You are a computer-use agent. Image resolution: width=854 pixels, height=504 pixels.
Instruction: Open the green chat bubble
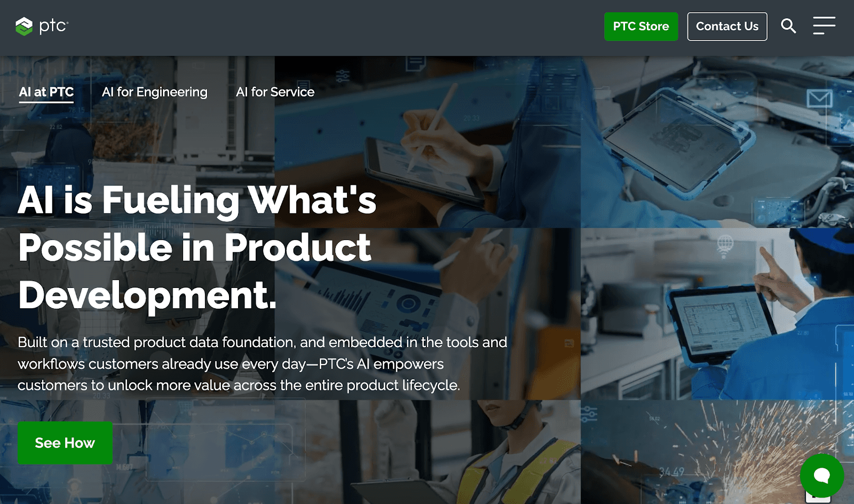coord(822,475)
